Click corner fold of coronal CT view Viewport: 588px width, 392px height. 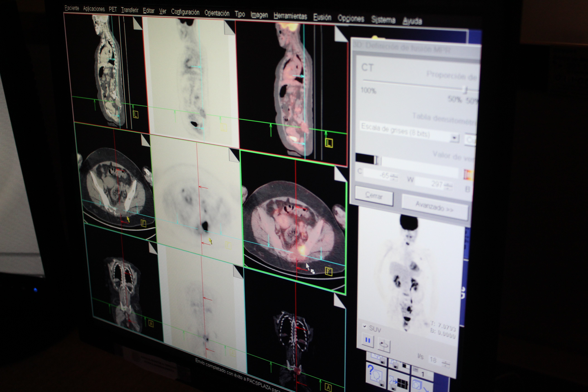(153, 248)
